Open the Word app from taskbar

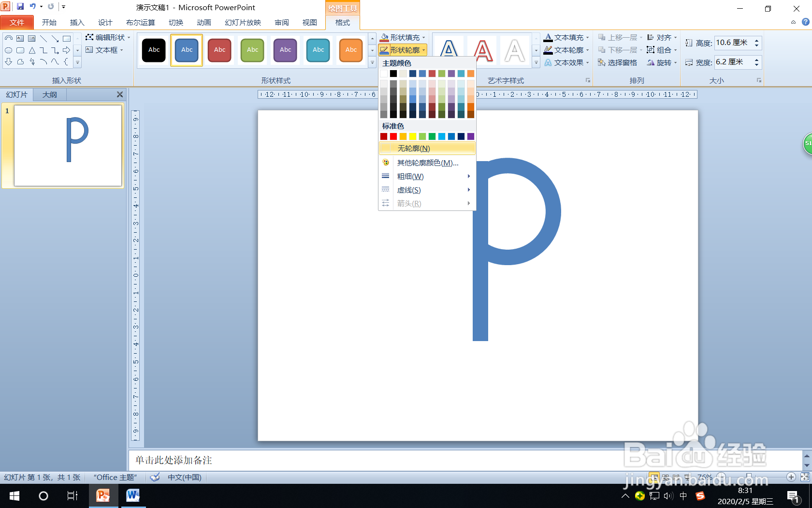click(x=132, y=496)
